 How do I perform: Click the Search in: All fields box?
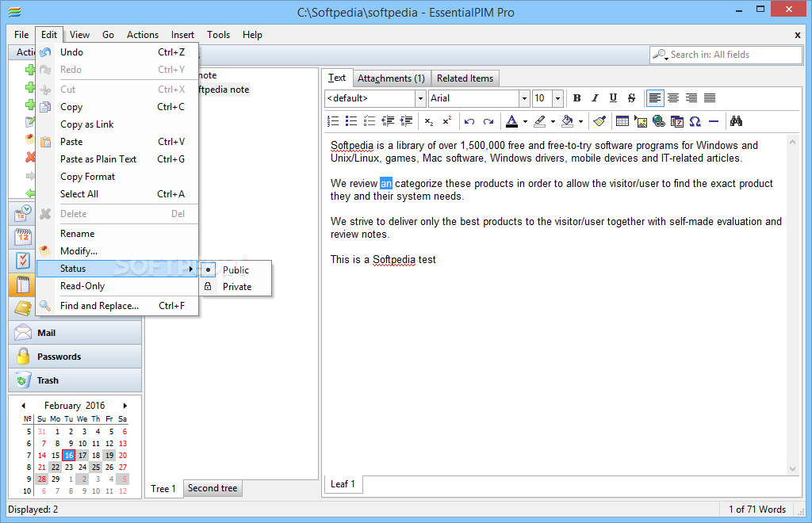pyautogui.click(x=726, y=55)
